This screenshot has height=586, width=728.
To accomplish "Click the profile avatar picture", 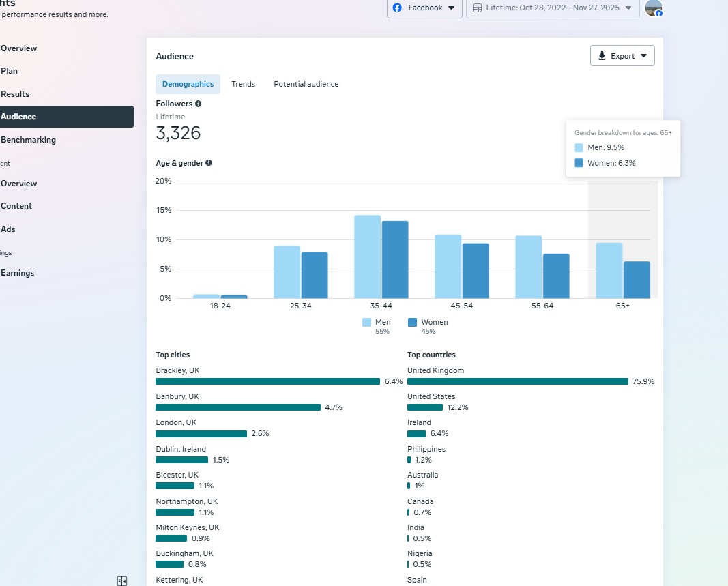I will pyautogui.click(x=653, y=8).
